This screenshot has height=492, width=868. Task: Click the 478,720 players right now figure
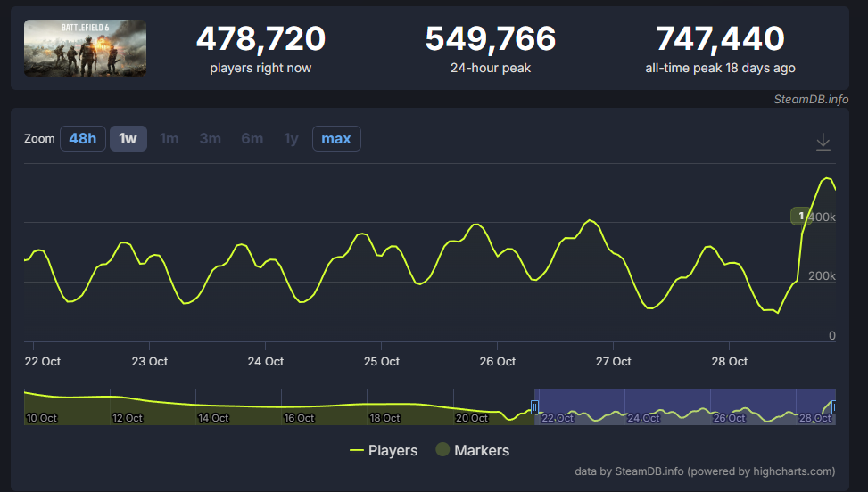point(260,38)
